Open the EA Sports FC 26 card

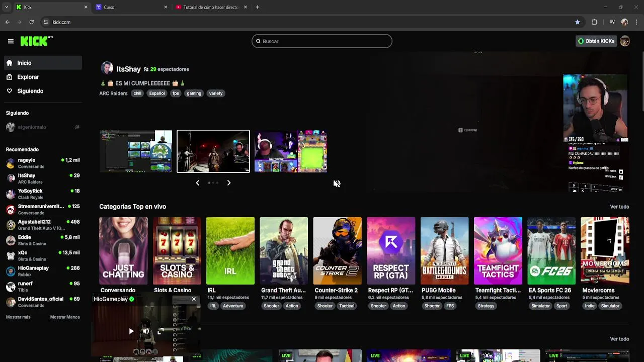(551, 251)
